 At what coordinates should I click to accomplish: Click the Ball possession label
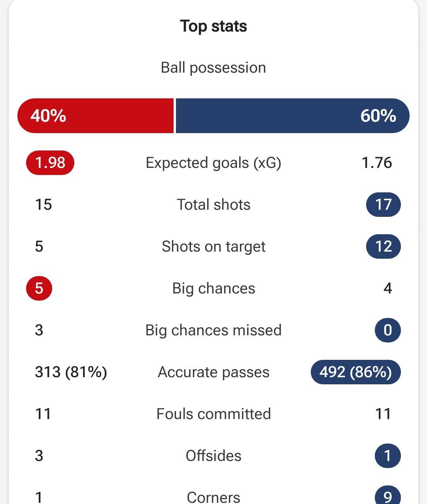click(x=213, y=68)
